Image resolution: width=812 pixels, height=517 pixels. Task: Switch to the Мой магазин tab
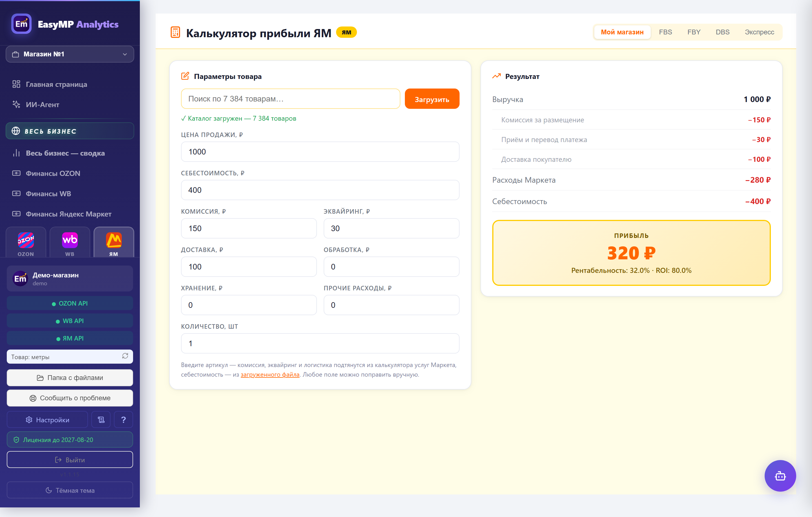point(622,32)
